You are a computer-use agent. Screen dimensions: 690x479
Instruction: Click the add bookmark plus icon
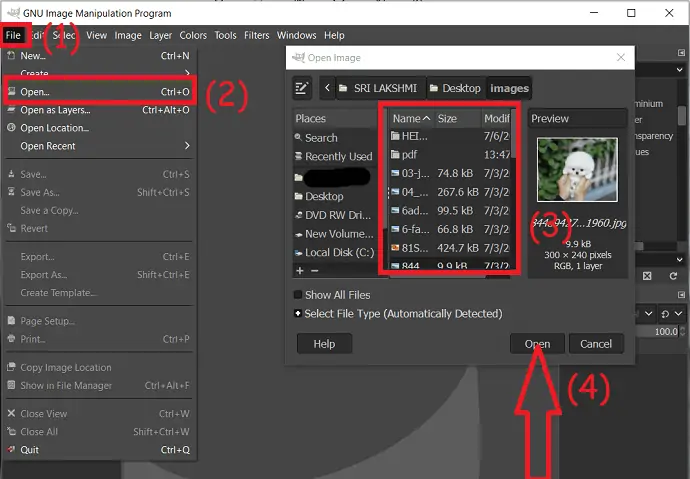(x=300, y=271)
